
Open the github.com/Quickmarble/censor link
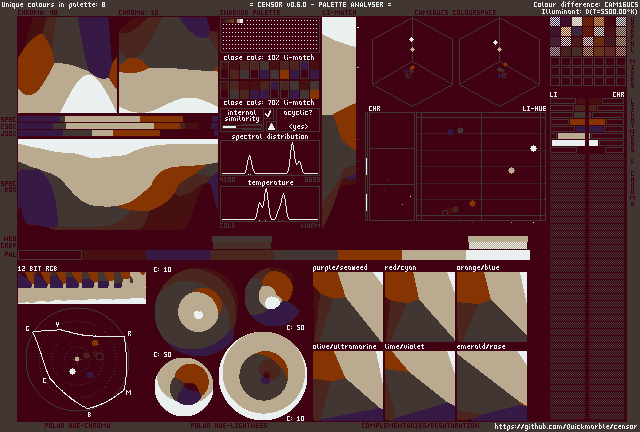(x=564, y=425)
